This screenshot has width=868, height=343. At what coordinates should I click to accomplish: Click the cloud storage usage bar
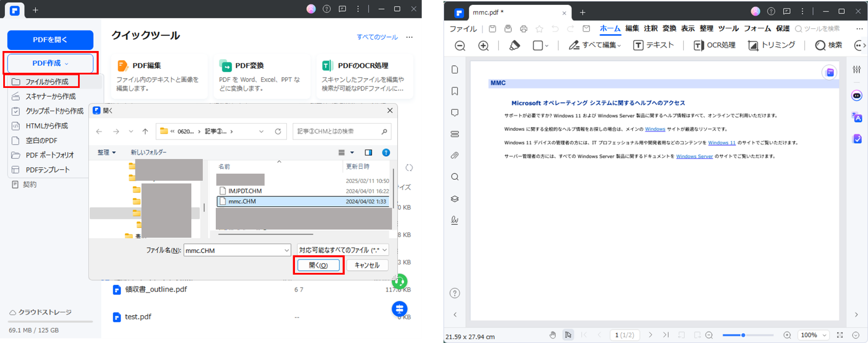tap(50, 322)
